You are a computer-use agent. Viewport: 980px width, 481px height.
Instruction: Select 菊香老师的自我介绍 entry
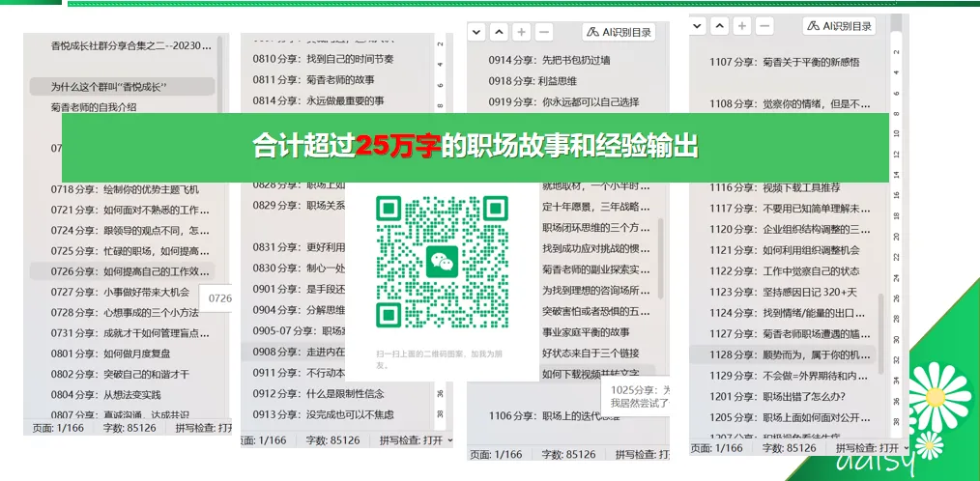coord(94,107)
